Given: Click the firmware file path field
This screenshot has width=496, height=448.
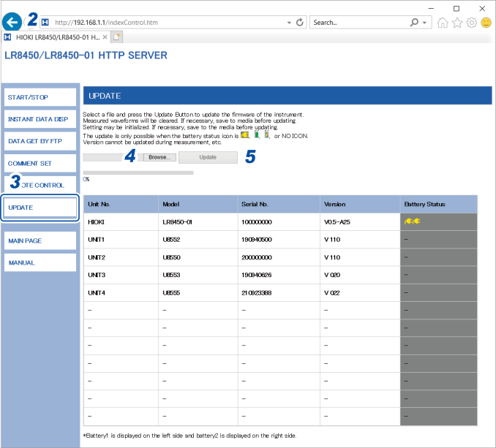Looking at the screenshot, I should (113, 157).
